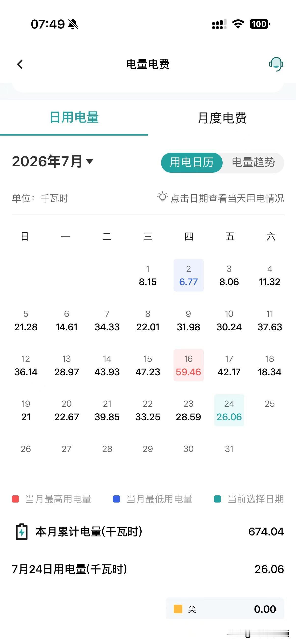Switch to 日用电量 tab
Screen dimensions: 296x644
[x=74, y=117]
